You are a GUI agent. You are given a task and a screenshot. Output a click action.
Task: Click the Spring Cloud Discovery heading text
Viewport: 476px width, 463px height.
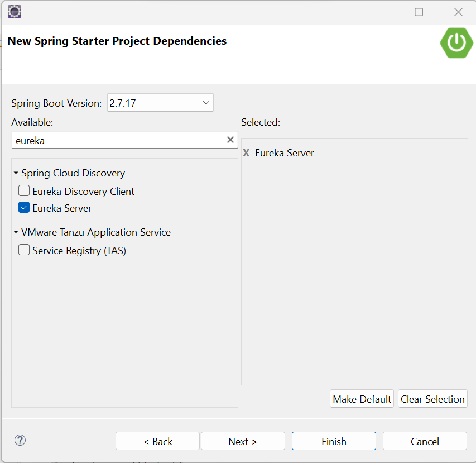pyautogui.click(x=73, y=173)
